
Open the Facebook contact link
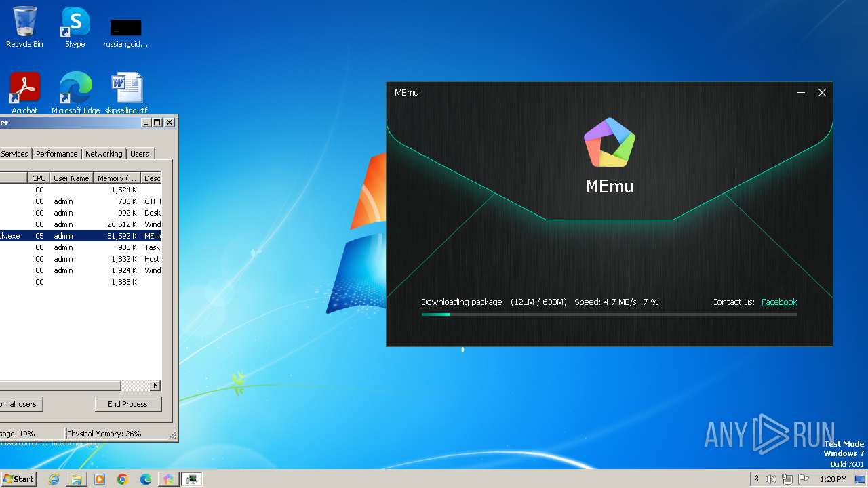tap(779, 302)
